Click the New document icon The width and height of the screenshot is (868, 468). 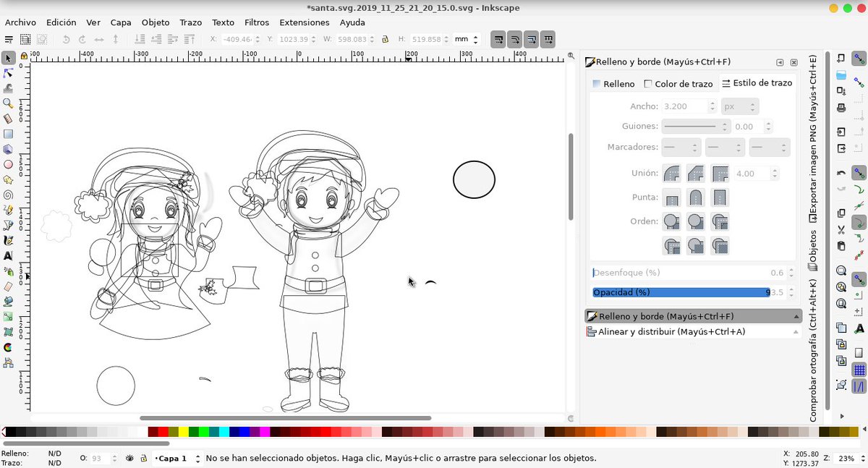(841, 59)
